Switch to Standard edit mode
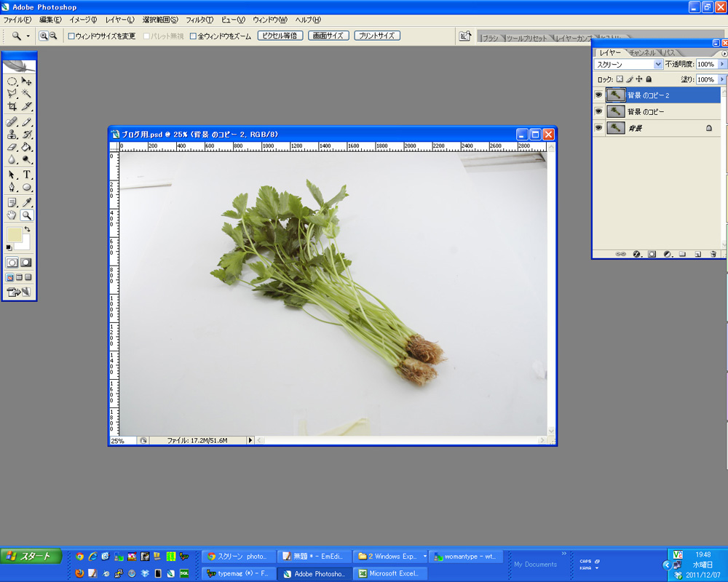Viewport: 728px width, 582px height. [x=12, y=263]
